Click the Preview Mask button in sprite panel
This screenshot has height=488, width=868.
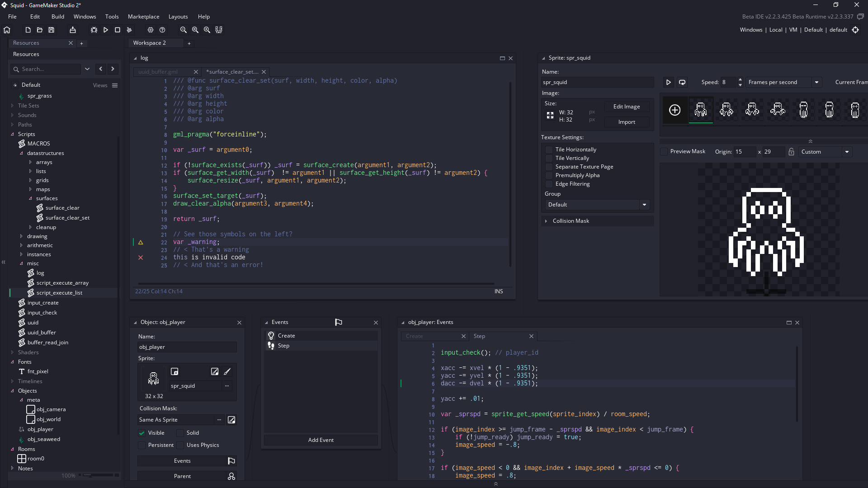click(665, 151)
